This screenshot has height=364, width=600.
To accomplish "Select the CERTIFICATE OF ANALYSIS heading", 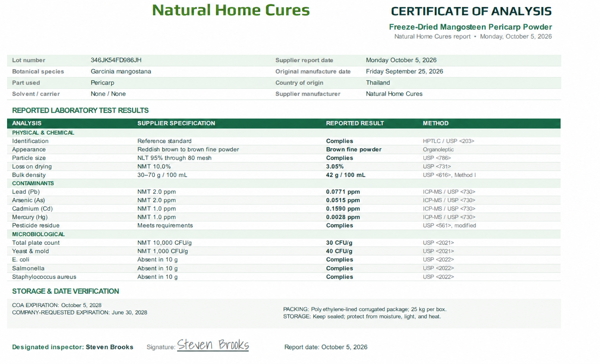I will tap(471, 11).
